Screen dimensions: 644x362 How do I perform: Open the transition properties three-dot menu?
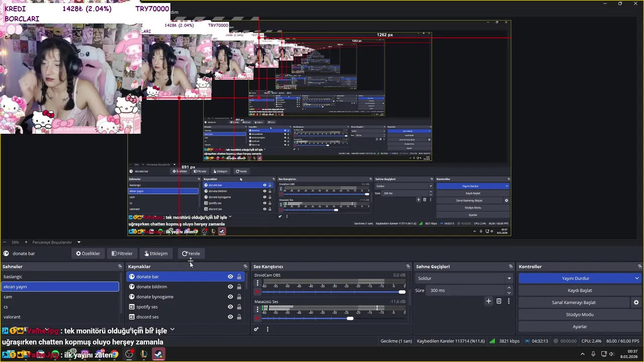[x=509, y=301]
